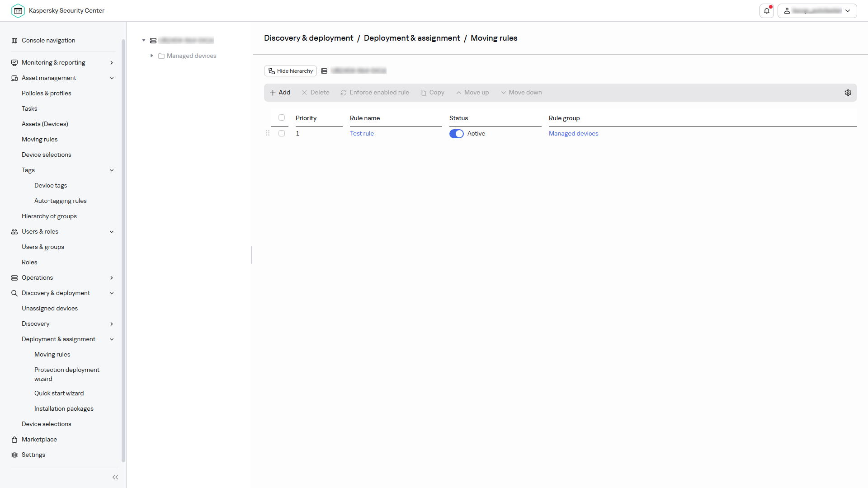This screenshot has height=488, width=868.
Task: Click the server icon next to Hide hierarchy
Action: pos(324,71)
